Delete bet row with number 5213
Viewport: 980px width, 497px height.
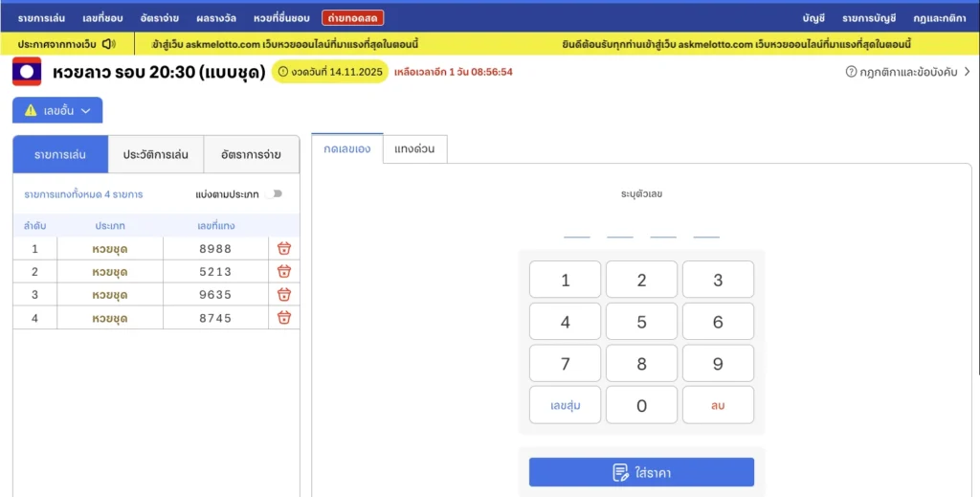pos(283,271)
